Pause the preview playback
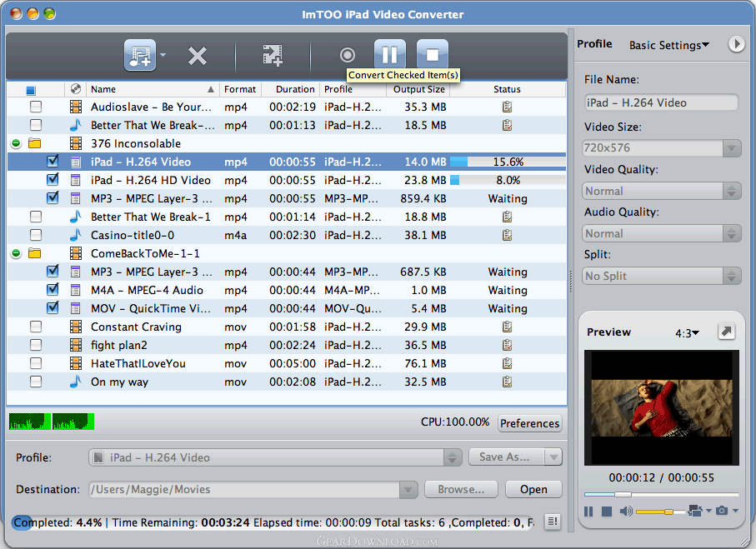Image resolution: width=756 pixels, height=549 pixels. tap(588, 511)
